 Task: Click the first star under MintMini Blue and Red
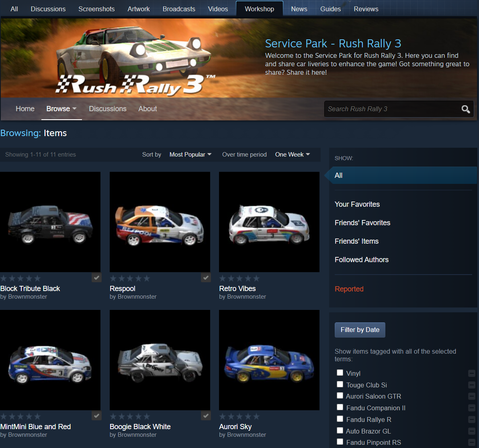coord(4,416)
